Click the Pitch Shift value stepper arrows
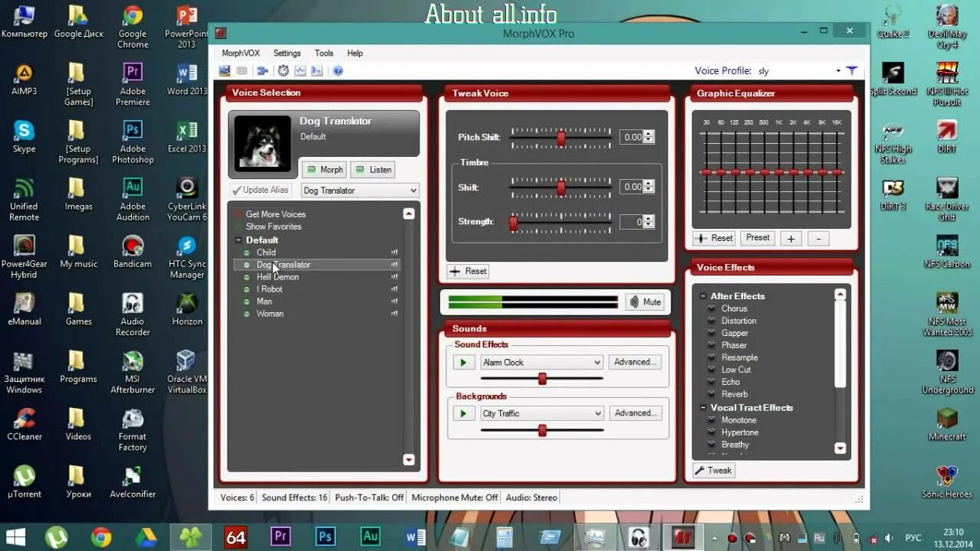This screenshot has width=980, height=551. (649, 137)
